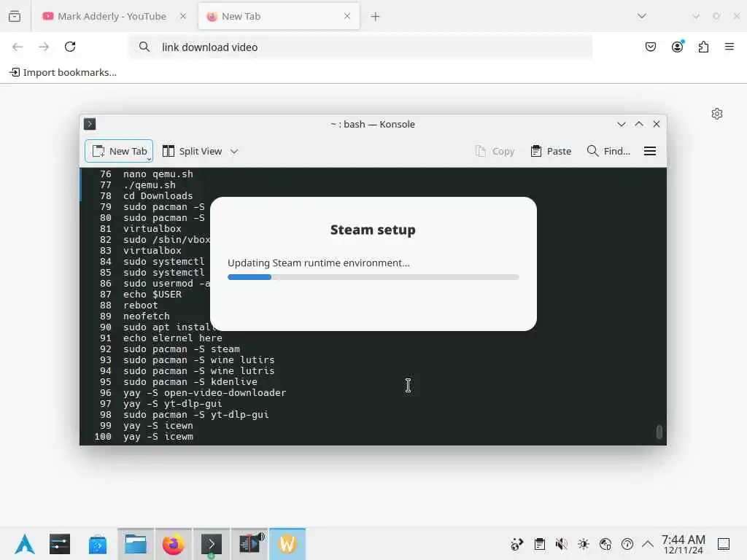Screen dimensions: 747x560
Task: Open the list all tabs dropdown
Action: pyautogui.click(x=642, y=16)
